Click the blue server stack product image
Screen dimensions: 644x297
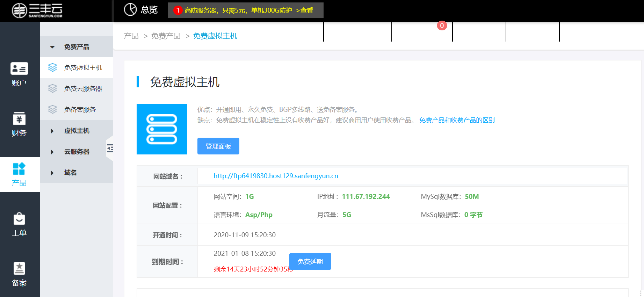point(162,129)
